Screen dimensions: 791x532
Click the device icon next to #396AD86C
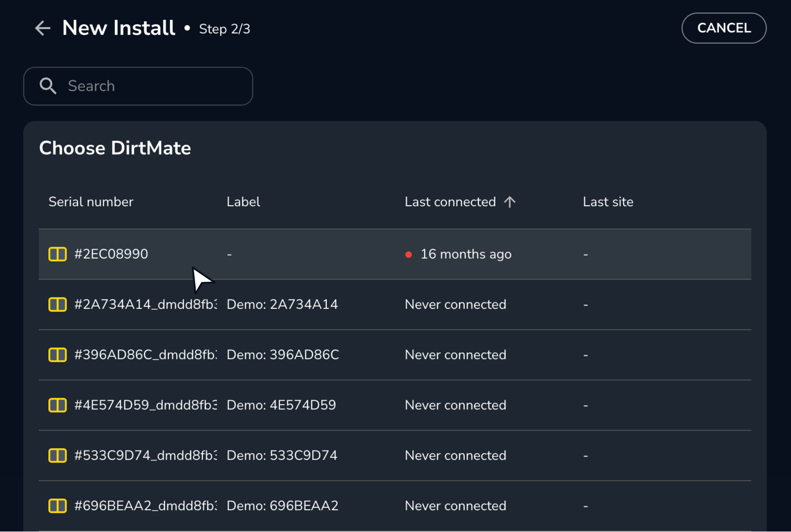click(x=57, y=355)
